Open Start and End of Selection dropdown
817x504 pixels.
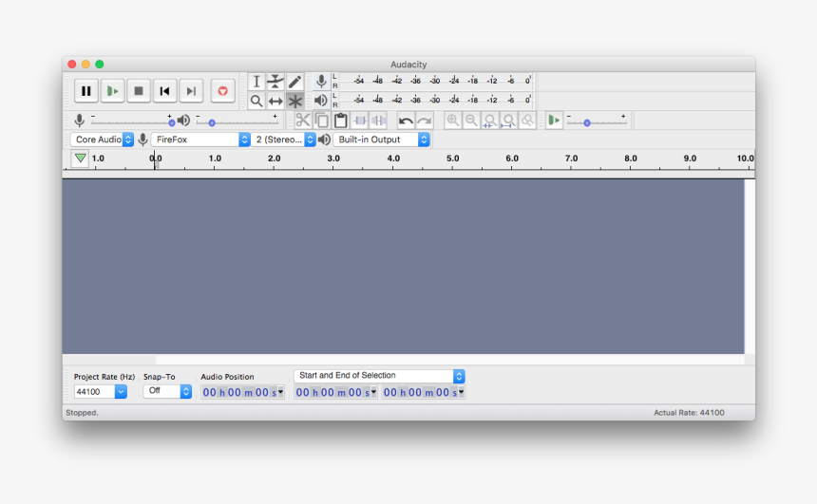coord(379,376)
